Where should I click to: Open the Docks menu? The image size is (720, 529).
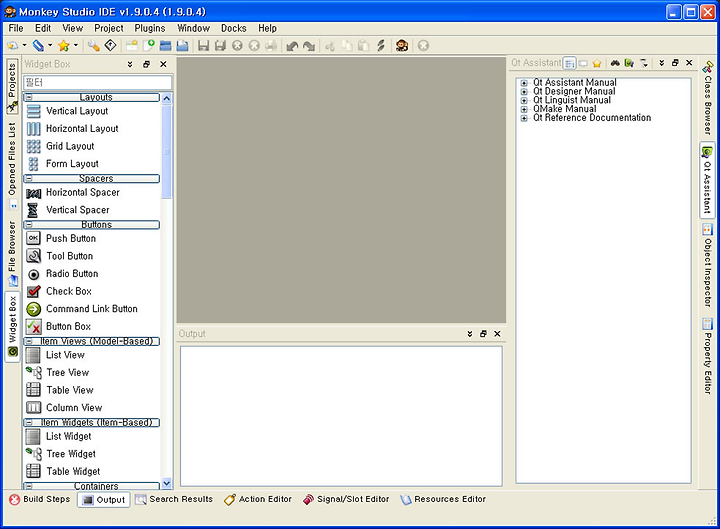point(234,28)
